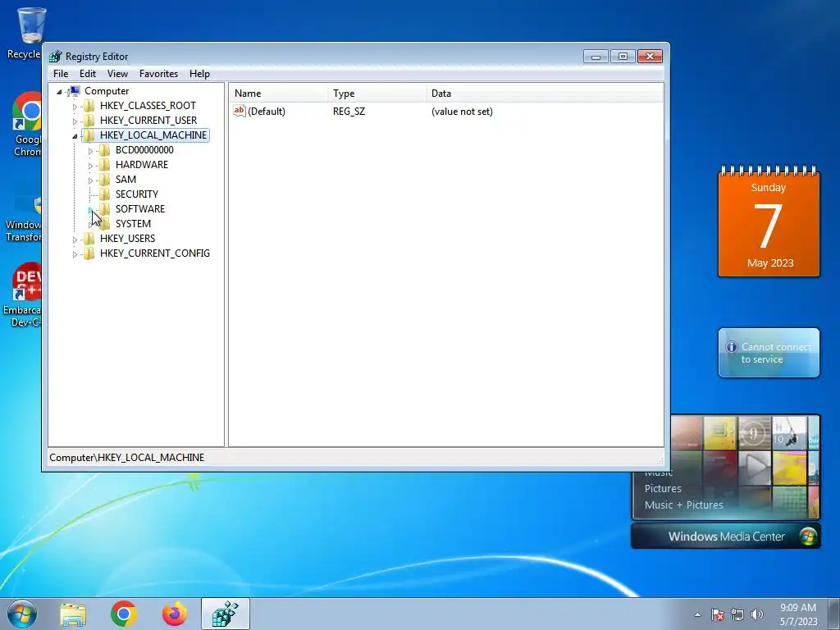Click the REG_SZ type cell
Screen dimensions: 840x630
[x=349, y=112]
